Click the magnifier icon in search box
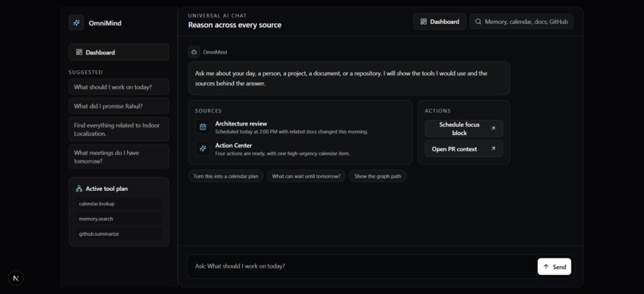 tap(478, 22)
